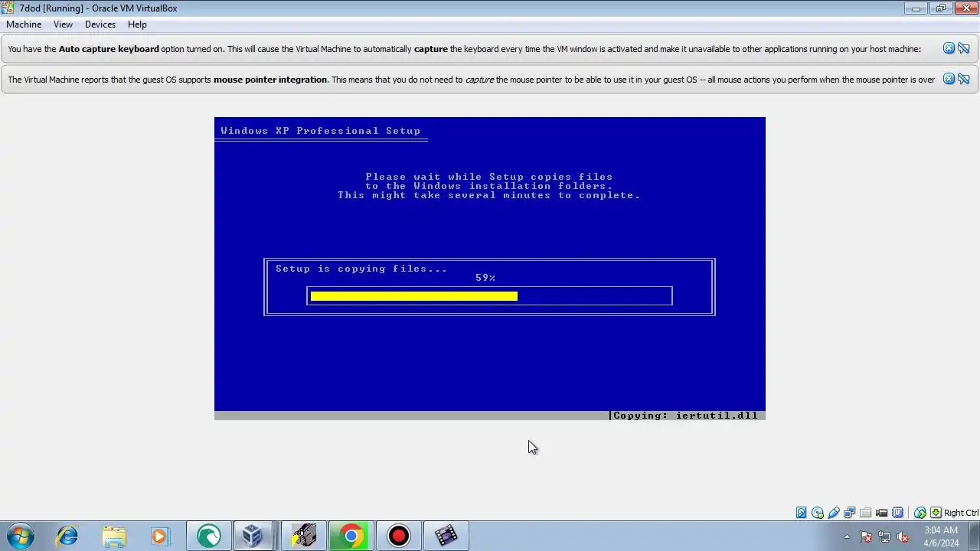This screenshot has height=551, width=980.
Task: Open the Windows Start menu
Action: tap(20, 536)
